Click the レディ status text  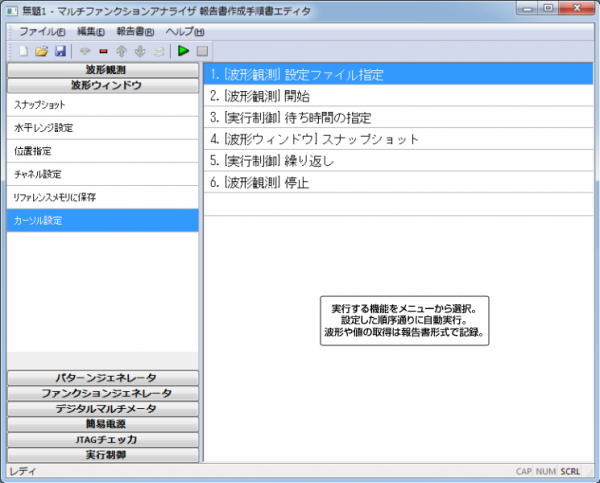[23, 471]
